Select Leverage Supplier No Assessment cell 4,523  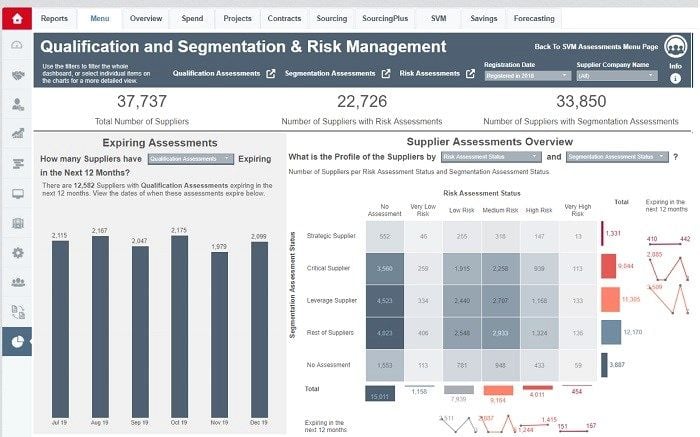coord(385,301)
